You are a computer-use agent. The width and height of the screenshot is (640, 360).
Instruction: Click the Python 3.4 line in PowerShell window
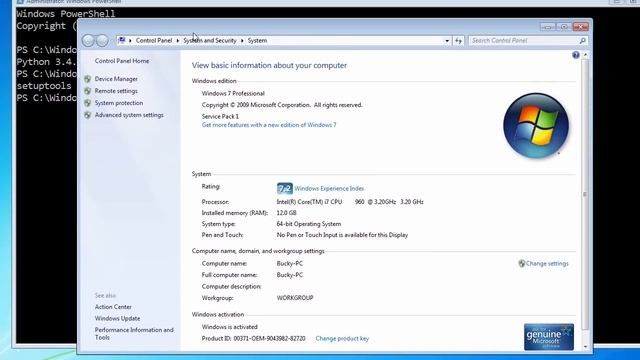tap(47, 62)
